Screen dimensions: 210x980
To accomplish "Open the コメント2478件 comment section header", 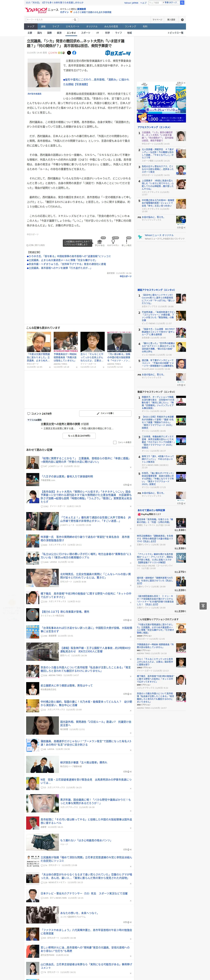I will pos(39,414).
